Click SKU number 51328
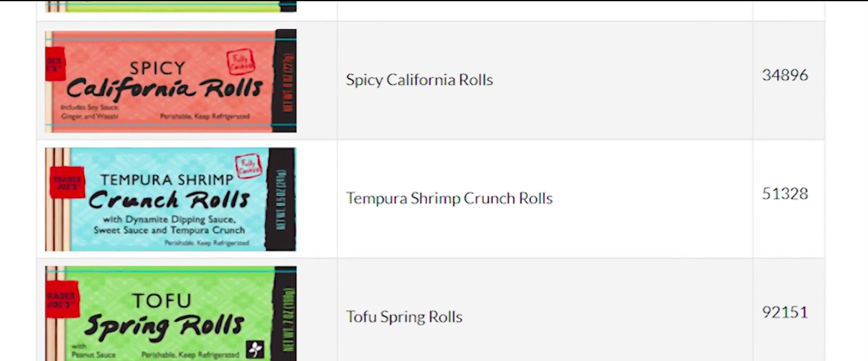868x361 pixels. click(x=785, y=194)
